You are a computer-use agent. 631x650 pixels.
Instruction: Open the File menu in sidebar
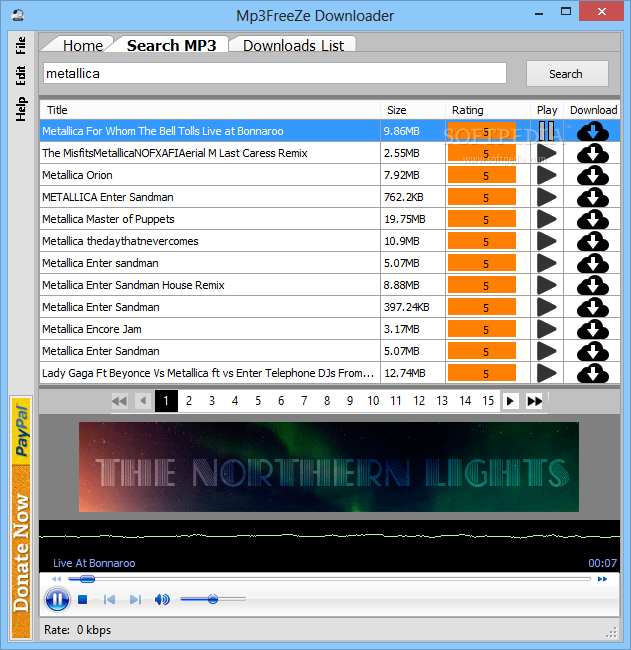coord(21,46)
